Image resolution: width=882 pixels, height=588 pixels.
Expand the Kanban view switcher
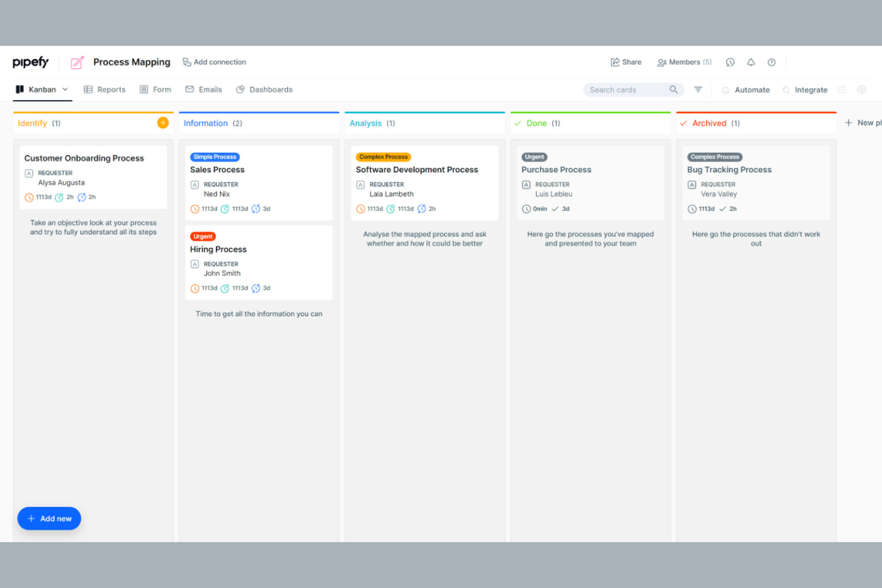[64, 89]
